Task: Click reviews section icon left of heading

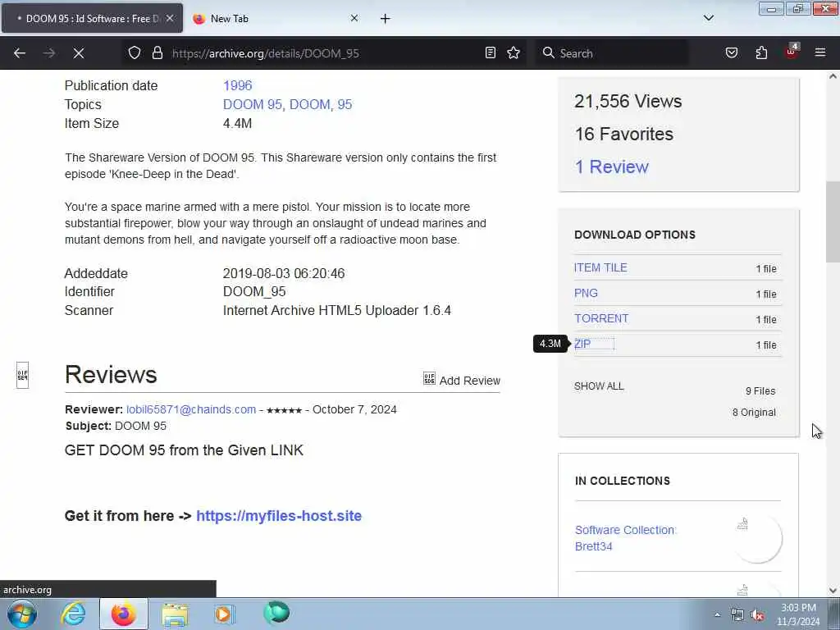Action: 22,375
